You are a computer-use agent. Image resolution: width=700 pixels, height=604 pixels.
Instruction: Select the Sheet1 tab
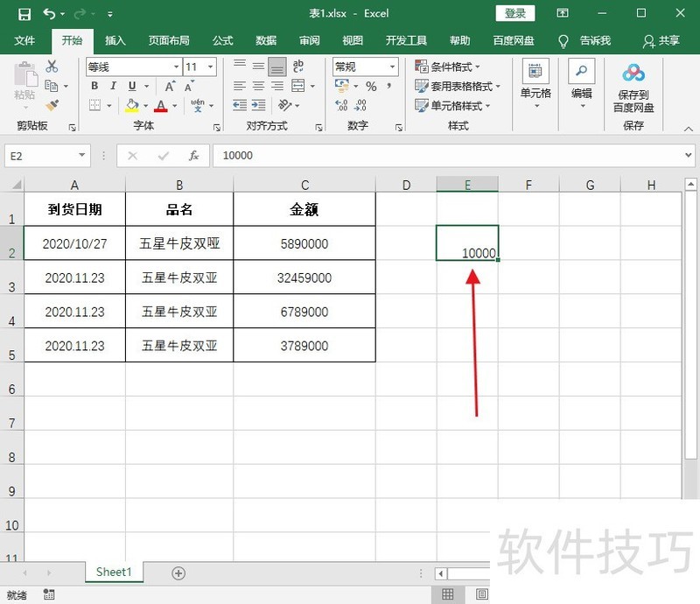114,572
